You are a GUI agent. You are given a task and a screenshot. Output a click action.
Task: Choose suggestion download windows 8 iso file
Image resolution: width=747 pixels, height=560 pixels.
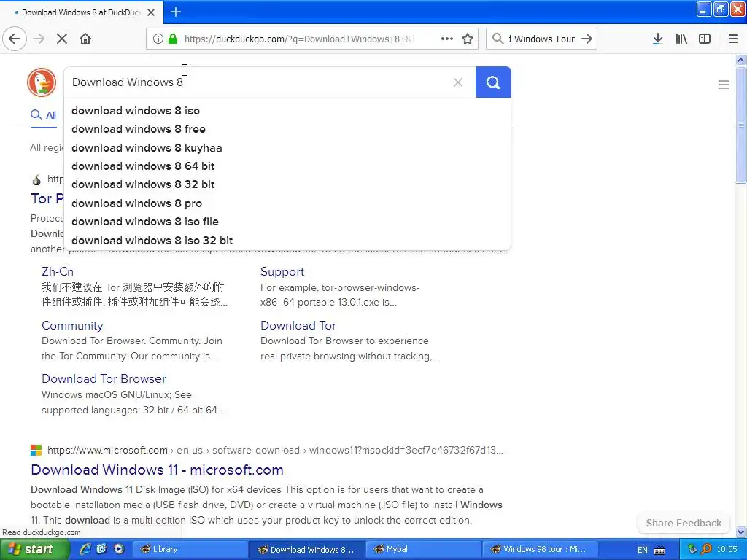coord(287,222)
